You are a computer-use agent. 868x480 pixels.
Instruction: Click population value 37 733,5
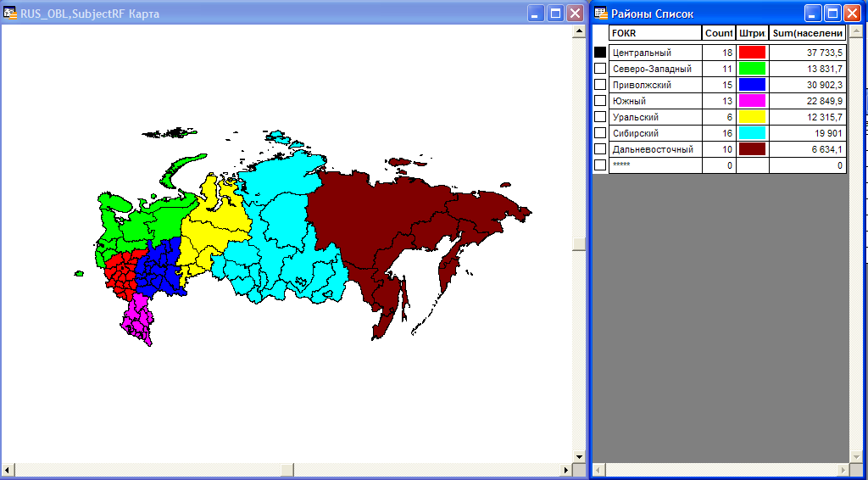825,53
